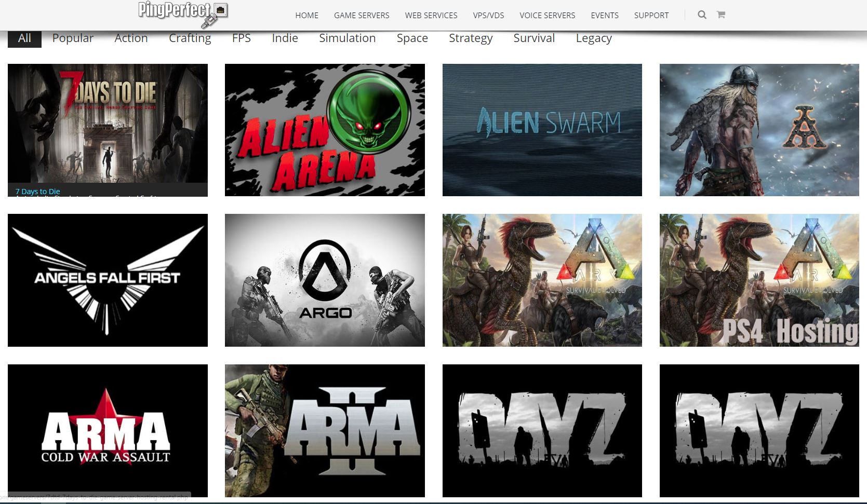Viewport: 867px width, 504px height.
Task: Open ARK PS4 Hosting thumbnail
Action: click(x=759, y=280)
